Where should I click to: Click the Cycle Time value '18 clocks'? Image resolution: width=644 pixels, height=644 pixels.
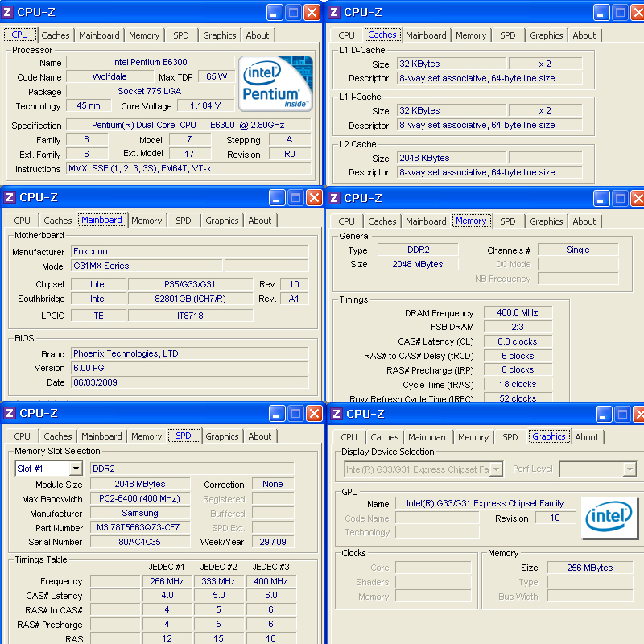pyautogui.click(x=518, y=384)
